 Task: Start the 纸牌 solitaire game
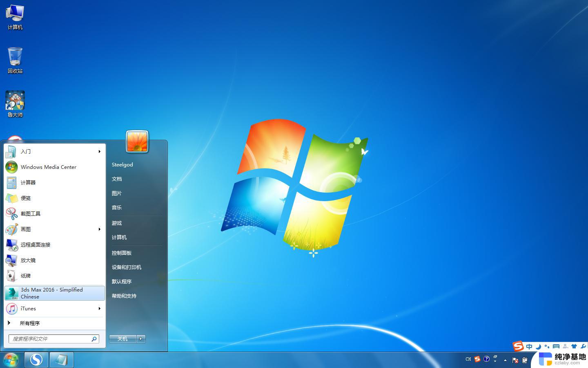tap(54, 276)
